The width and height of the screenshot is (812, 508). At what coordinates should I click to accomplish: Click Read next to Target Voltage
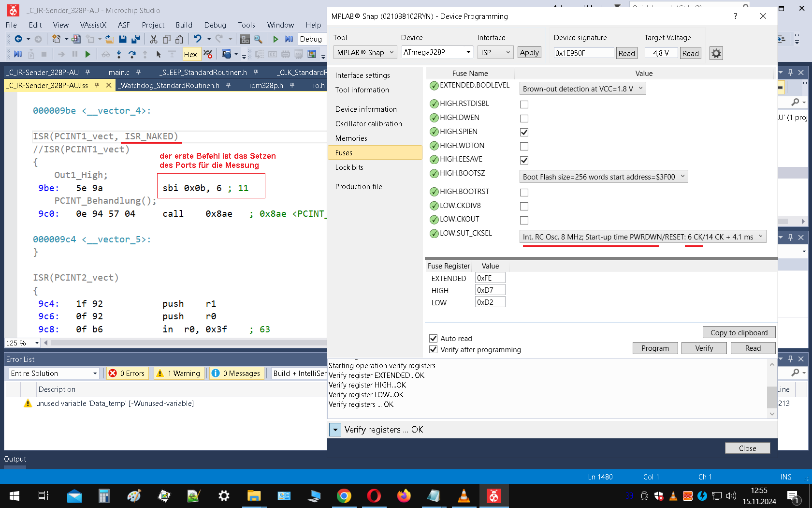(x=690, y=53)
